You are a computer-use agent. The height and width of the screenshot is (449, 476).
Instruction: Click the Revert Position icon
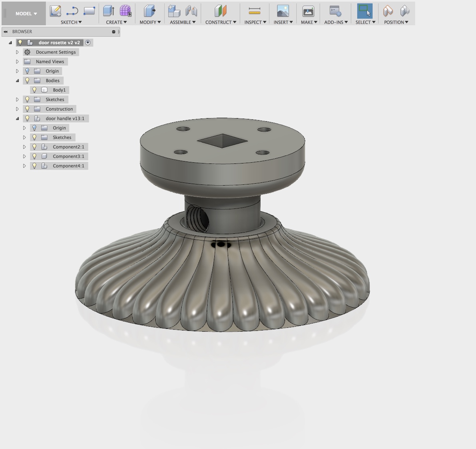coord(405,11)
